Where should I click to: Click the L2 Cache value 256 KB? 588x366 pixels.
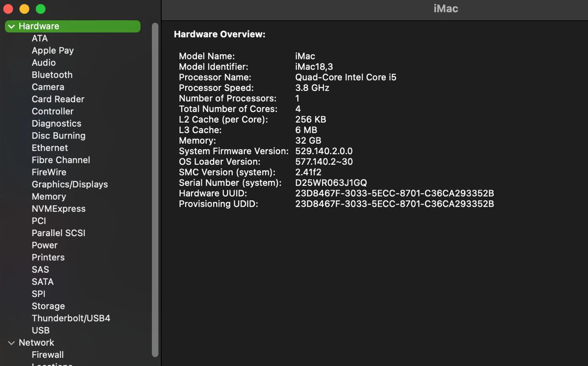point(311,120)
